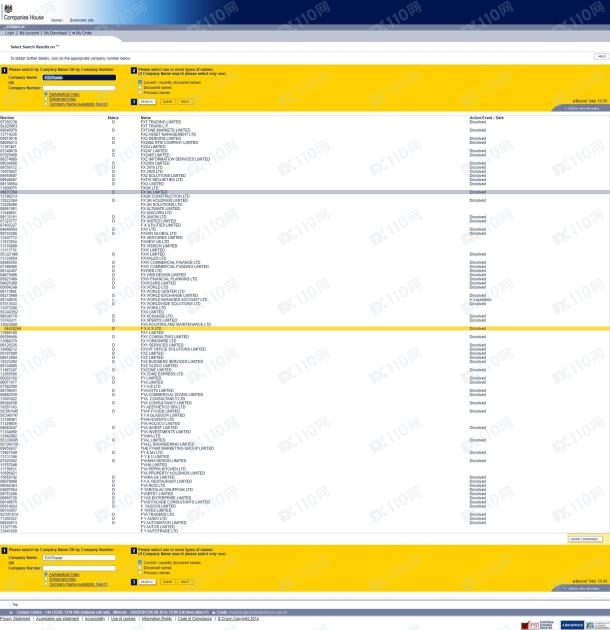This screenshot has height=630, width=610.
Task: Tick Dissolved names checkbox in upper form
Action: (x=140, y=87)
